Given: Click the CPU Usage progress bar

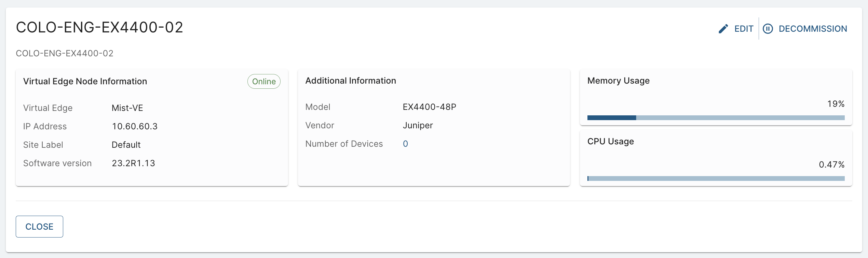Looking at the screenshot, I should pos(716,178).
